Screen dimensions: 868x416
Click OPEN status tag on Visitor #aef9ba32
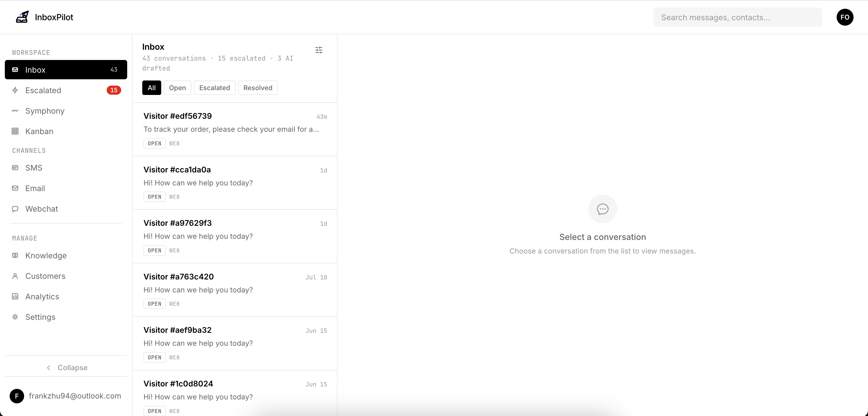[154, 358]
